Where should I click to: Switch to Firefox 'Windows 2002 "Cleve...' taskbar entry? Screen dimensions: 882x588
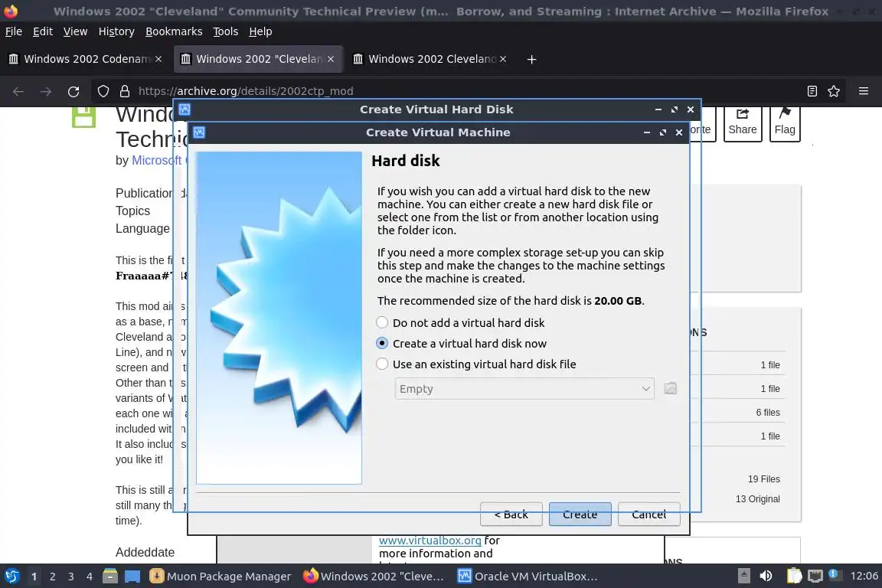coord(374,577)
